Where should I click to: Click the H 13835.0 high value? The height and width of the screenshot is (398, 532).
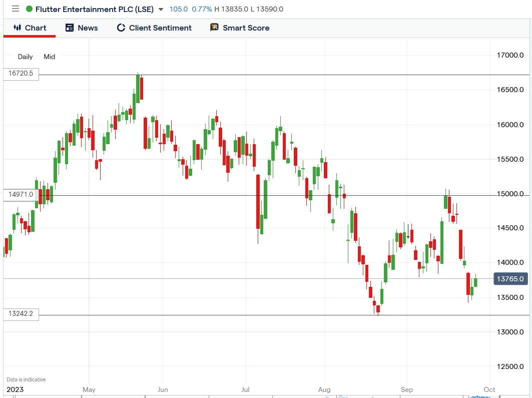click(231, 9)
